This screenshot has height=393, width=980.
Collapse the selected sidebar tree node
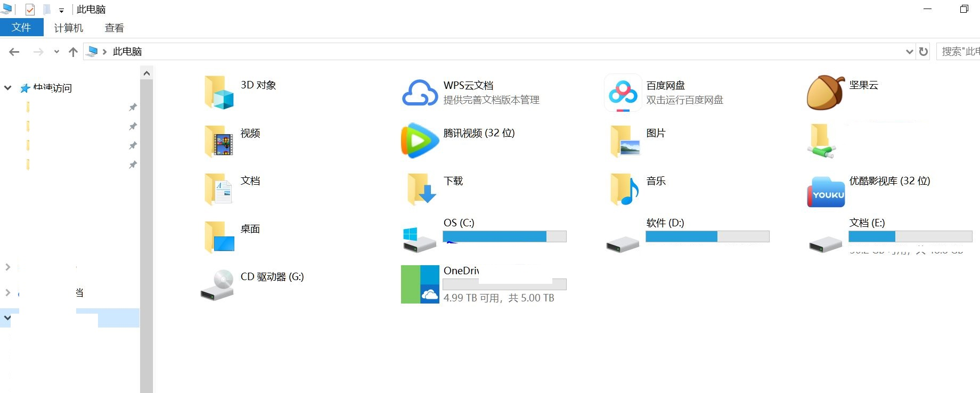point(7,317)
